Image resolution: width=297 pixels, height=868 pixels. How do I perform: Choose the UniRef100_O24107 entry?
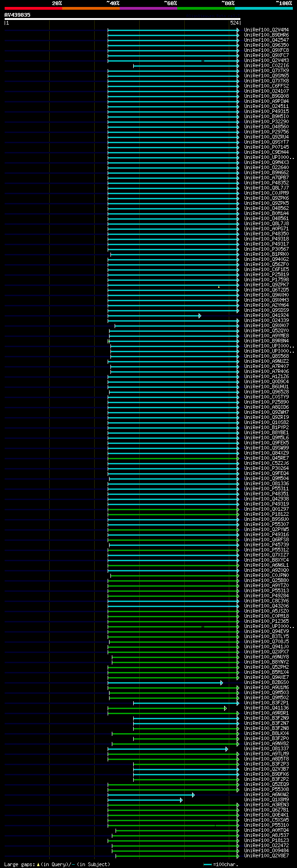(266, 91)
